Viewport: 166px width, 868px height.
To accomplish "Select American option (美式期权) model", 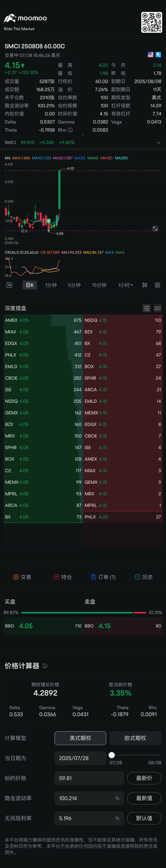I will point(80,738).
